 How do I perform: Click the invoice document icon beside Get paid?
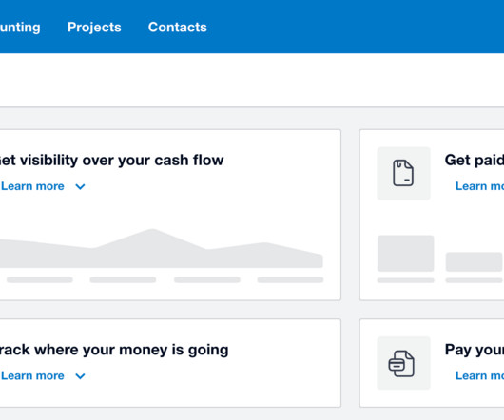pos(403,173)
